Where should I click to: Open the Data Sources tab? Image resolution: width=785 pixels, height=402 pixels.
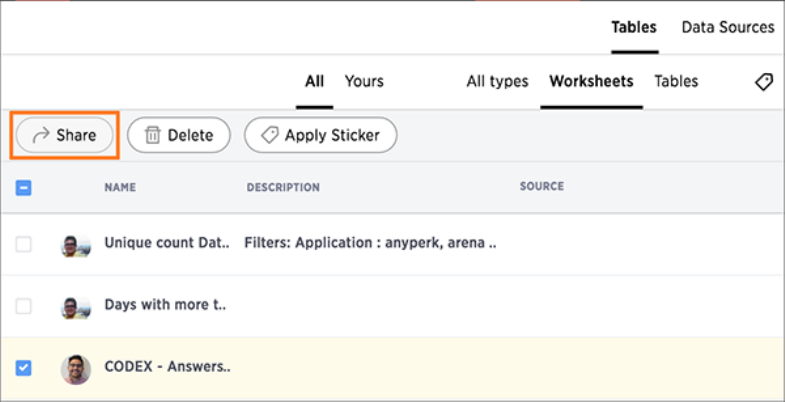tap(728, 27)
